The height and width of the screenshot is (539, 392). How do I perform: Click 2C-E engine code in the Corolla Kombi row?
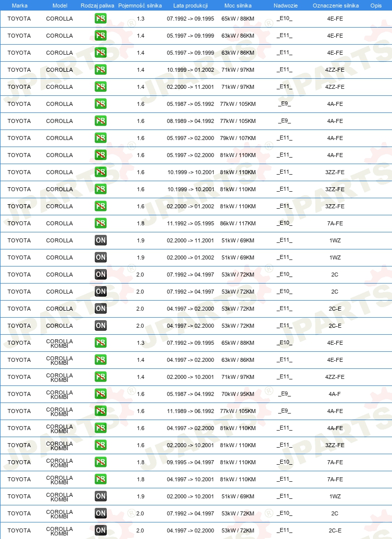(x=335, y=530)
